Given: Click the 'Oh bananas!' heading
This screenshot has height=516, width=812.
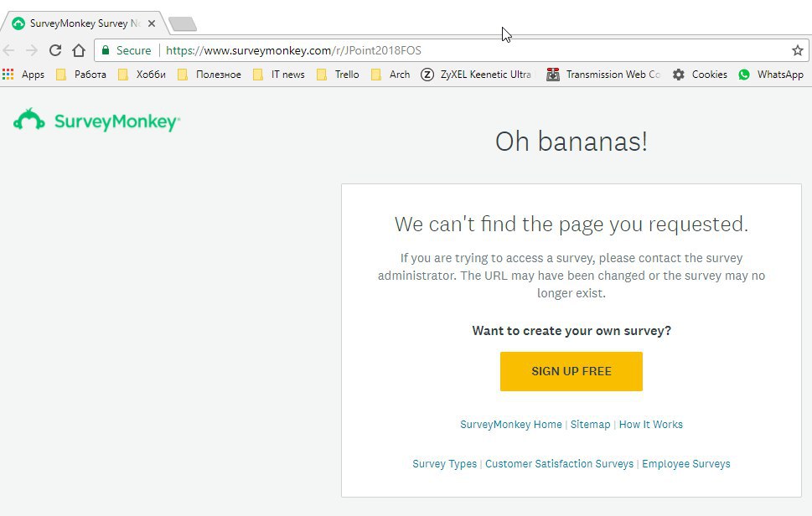Looking at the screenshot, I should [572, 142].
